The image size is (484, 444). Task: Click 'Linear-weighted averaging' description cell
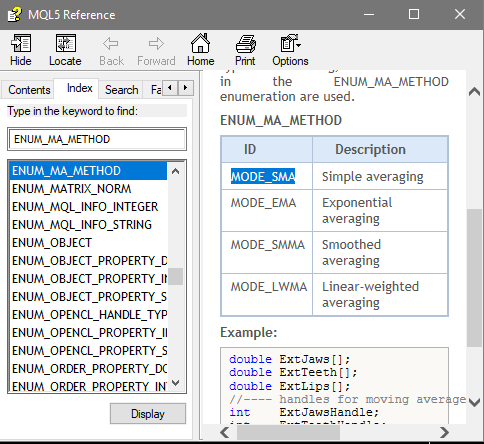[x=380, y=295]
